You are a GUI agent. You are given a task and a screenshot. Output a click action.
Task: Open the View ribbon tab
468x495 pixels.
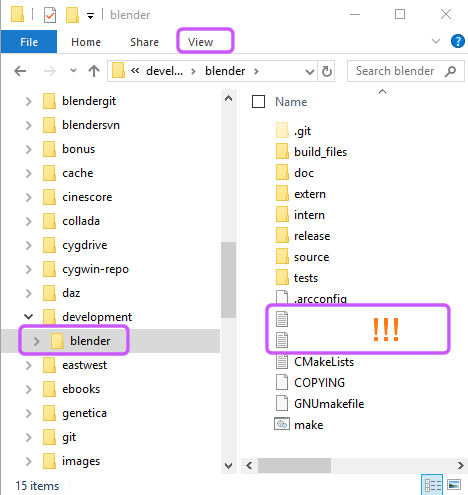tap(200, 42)
